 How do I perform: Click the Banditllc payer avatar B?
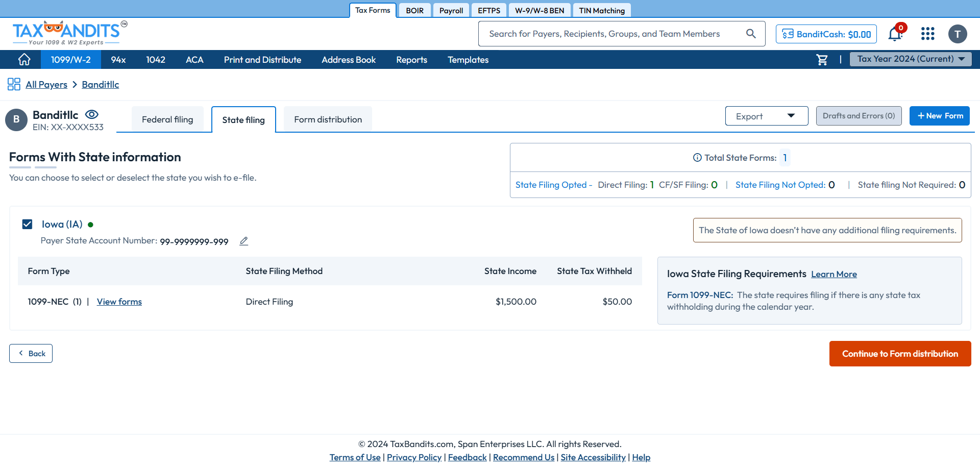pos(16,119)
